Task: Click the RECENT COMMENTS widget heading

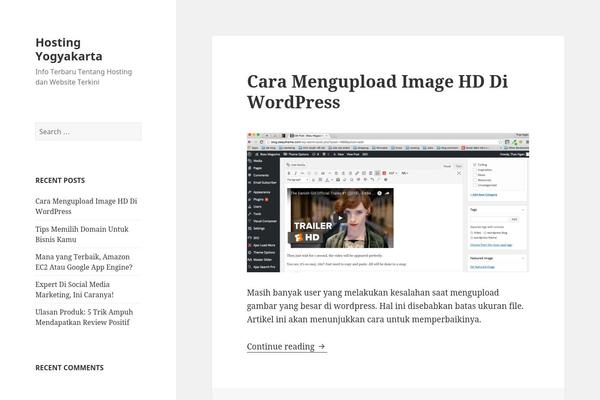Action: [69, 367]
